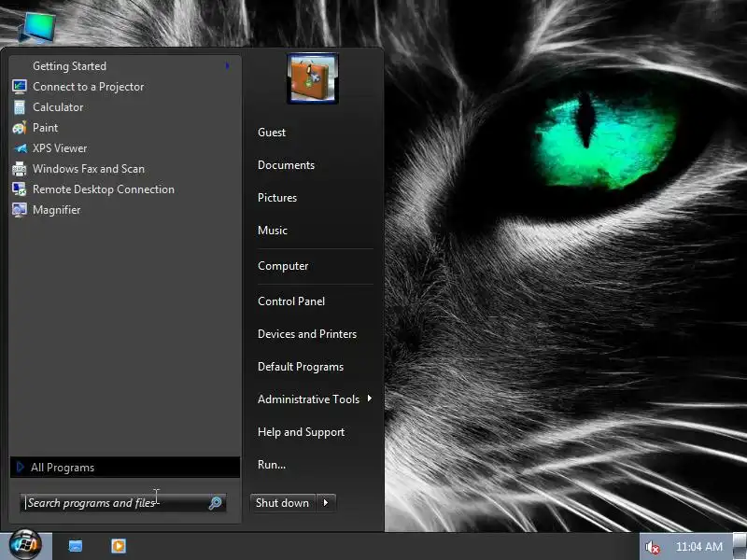The width and height of the screenshot is (747, 560).
Task: Launch Calculator from its icon
Action: [20, 107]
